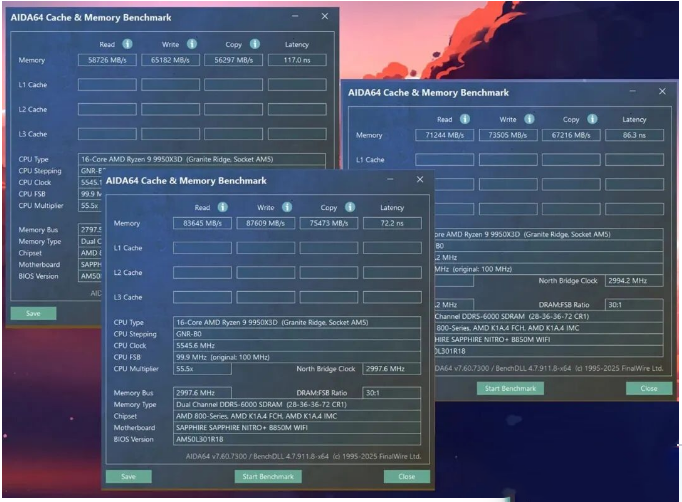Click the Write info icon above 65182 MB/s
682x502 pixels.
coord(191,44)
